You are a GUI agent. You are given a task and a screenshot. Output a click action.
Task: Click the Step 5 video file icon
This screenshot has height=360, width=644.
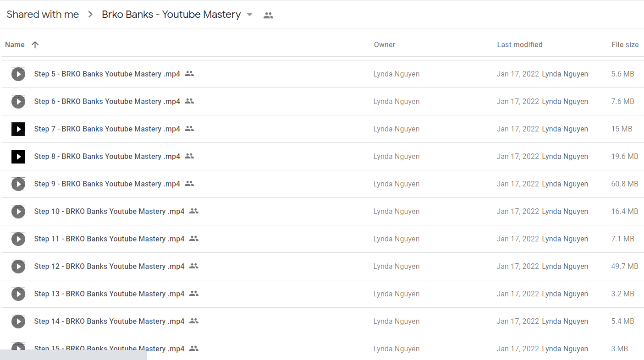pyautogui.click(x=18, y=74)
